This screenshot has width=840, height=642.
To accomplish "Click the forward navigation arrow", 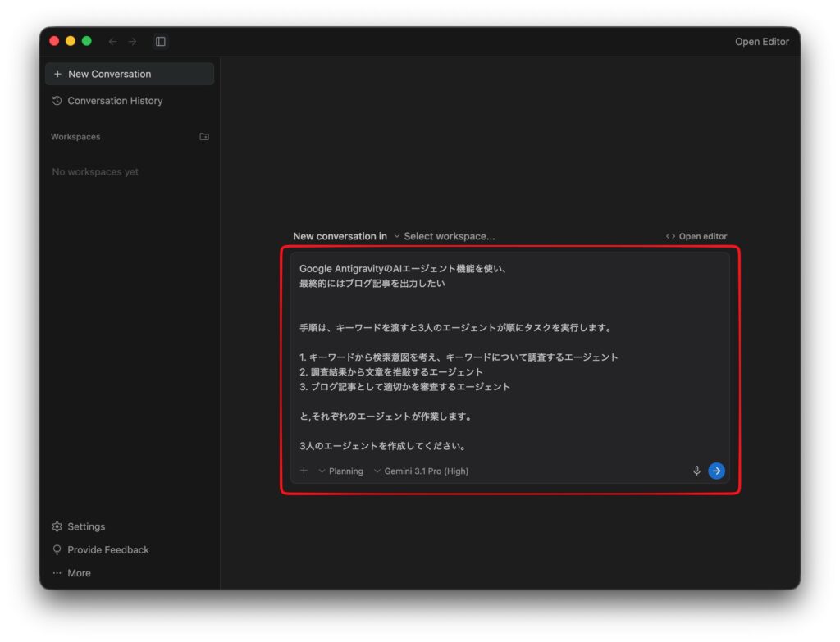I will (x=132, y=41).
